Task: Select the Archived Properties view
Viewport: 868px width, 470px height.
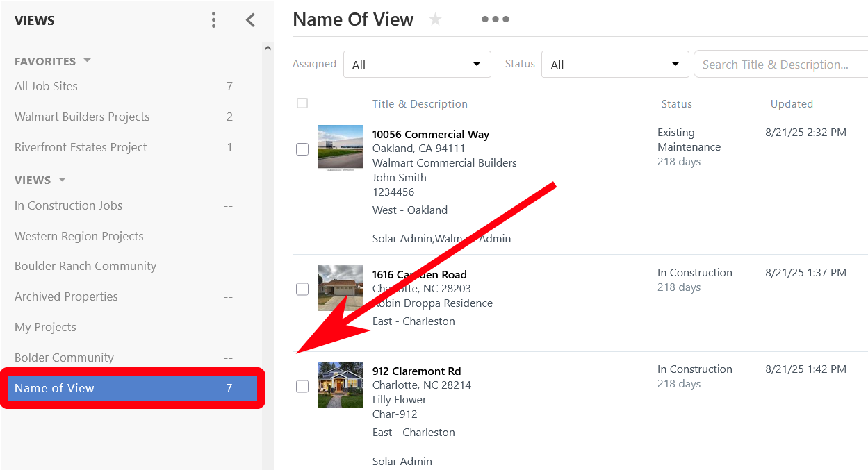Action: click(66, 296)
